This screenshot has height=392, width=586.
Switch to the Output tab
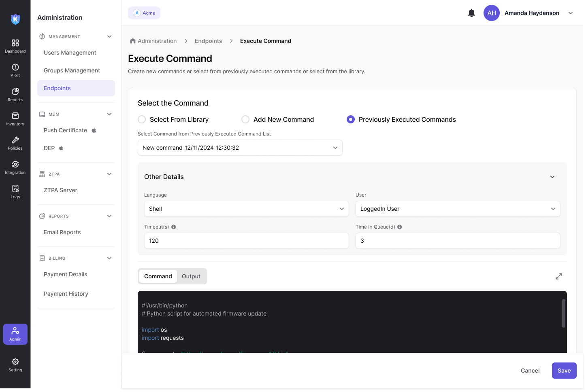[191, 276]
